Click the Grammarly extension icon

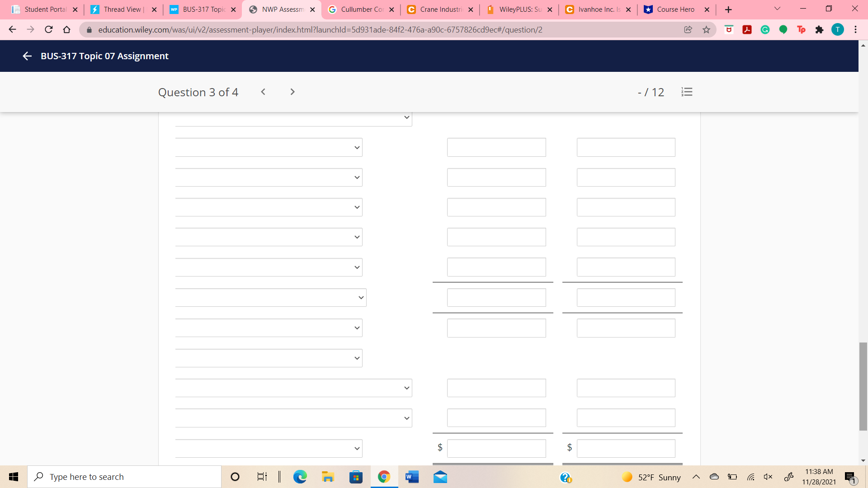[765, 30]
